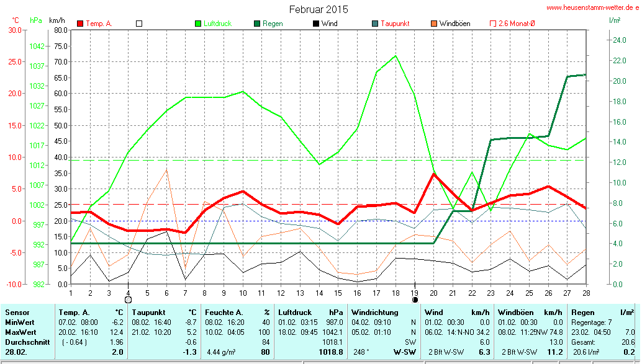
Task: Click the black Wind legend swatch
Action: click(316, 24)
